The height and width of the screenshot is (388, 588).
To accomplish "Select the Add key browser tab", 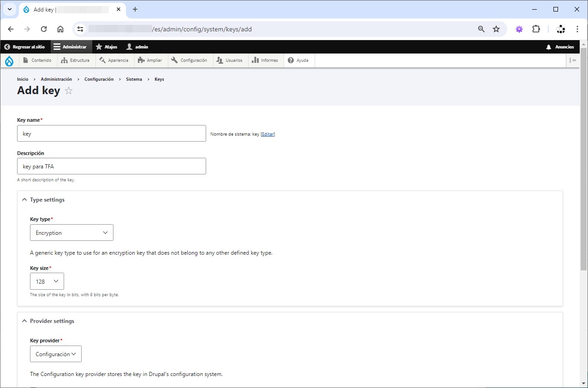I will coord(73,9).
